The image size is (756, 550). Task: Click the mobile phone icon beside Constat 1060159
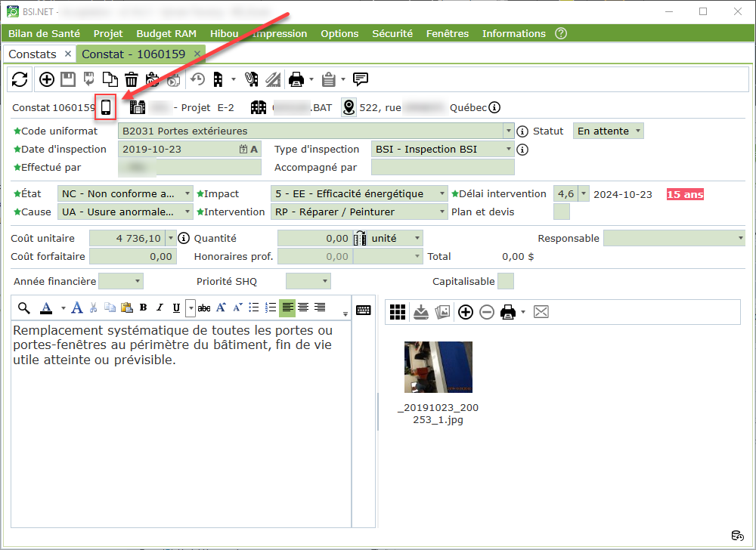[106, 107]
